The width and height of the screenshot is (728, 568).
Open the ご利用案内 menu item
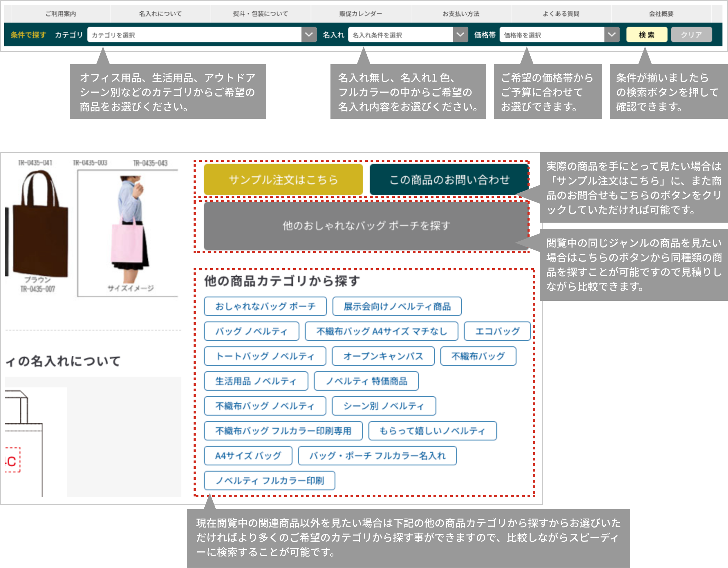61,14
